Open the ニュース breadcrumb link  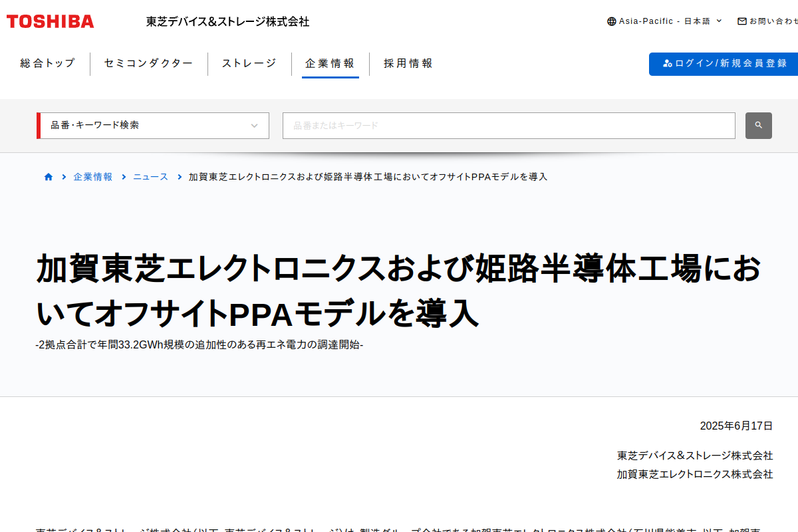(151, 177)
